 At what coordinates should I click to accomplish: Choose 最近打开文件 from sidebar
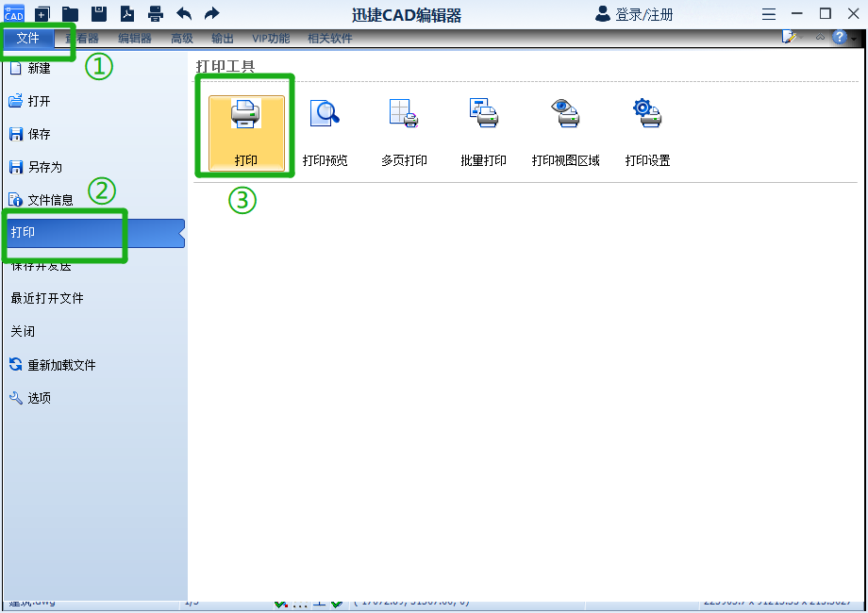click(x=47, y=298)
